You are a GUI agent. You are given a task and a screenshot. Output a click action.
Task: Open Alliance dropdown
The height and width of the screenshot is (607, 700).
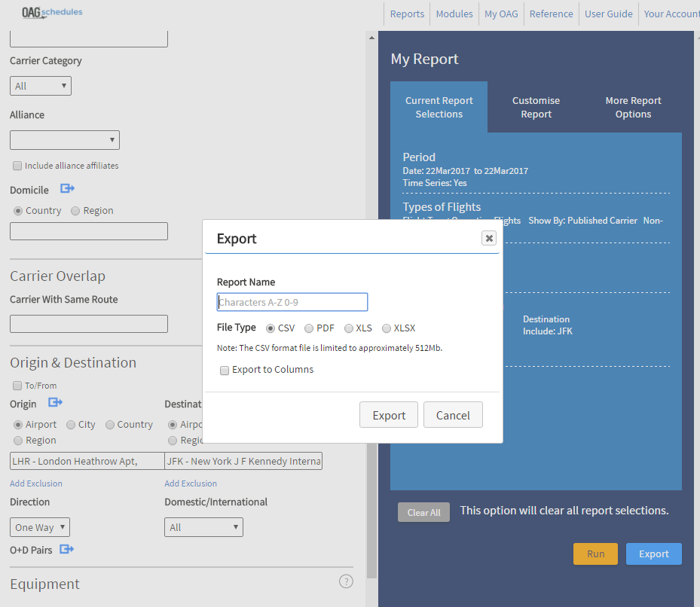pos(65,140)
